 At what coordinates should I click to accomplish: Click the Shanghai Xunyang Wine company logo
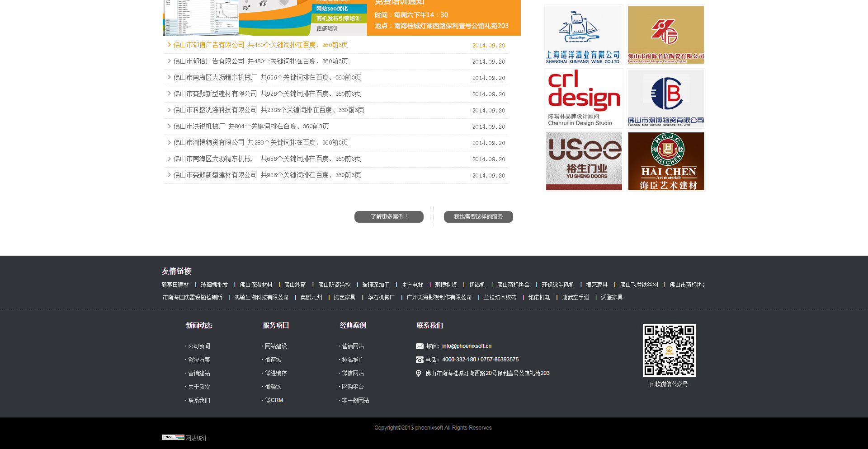pyautogui.click(x=583, y=35)
